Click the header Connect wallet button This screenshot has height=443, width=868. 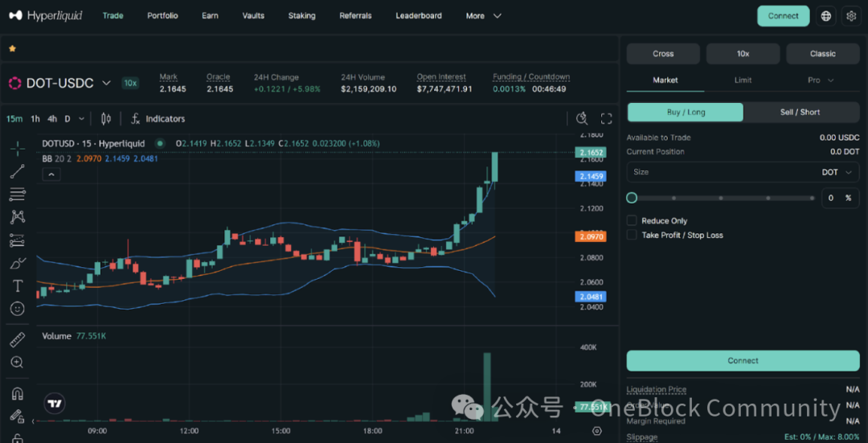784,16
